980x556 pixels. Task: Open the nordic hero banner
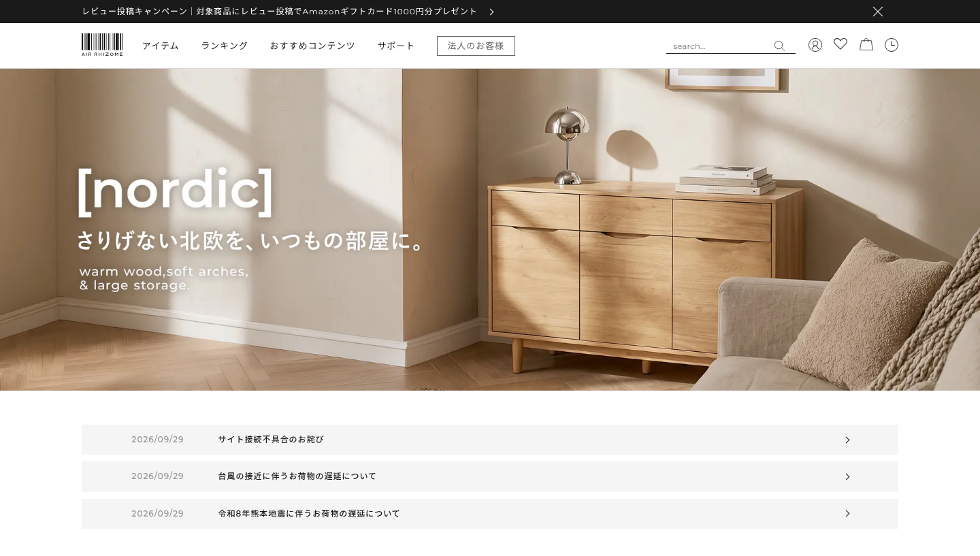(490, 229)
